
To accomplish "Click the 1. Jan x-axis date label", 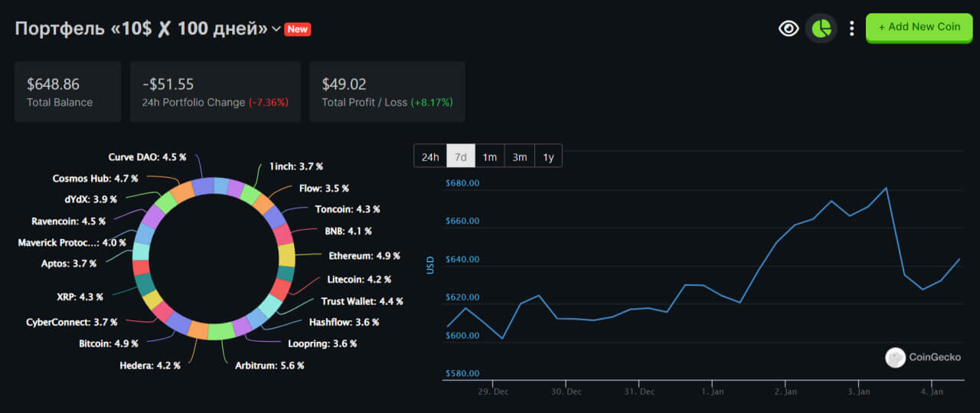I will pyautogui.click(x=712, y=392).
